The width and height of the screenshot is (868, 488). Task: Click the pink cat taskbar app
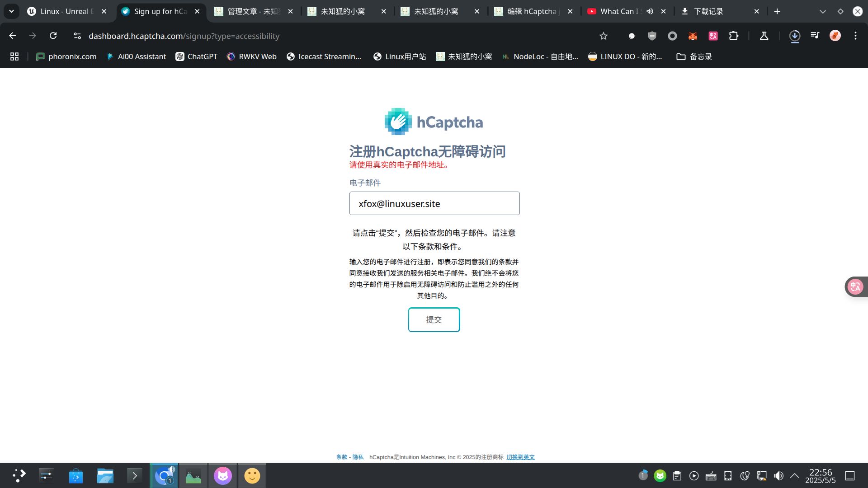pos(223,475)
